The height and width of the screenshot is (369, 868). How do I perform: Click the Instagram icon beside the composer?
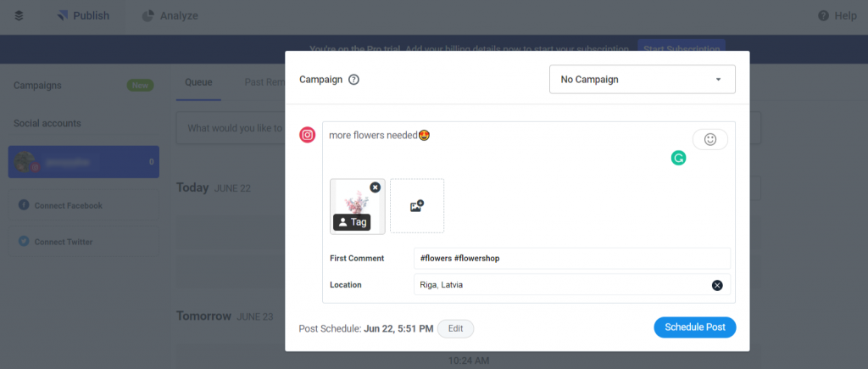point(307,135)
